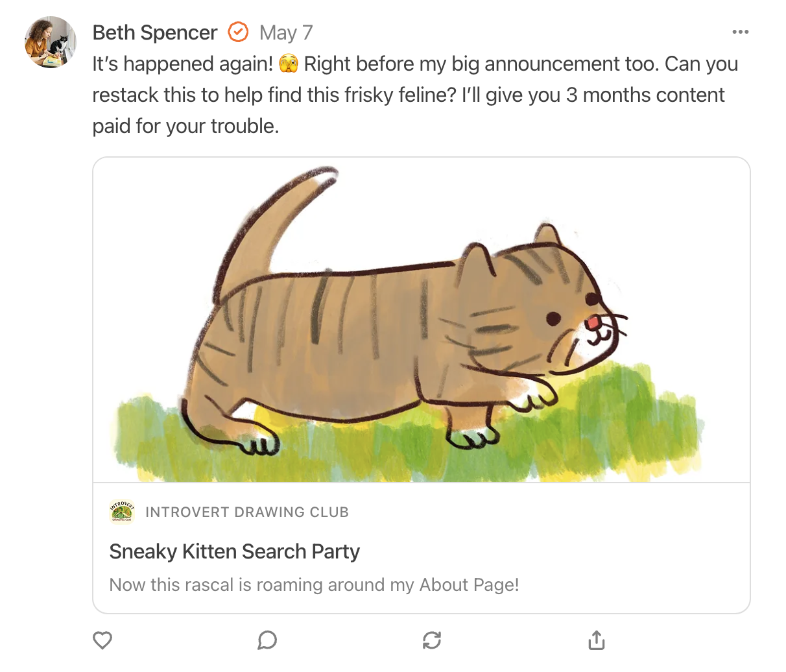Click the "paid for your trouble" text line

185,126
